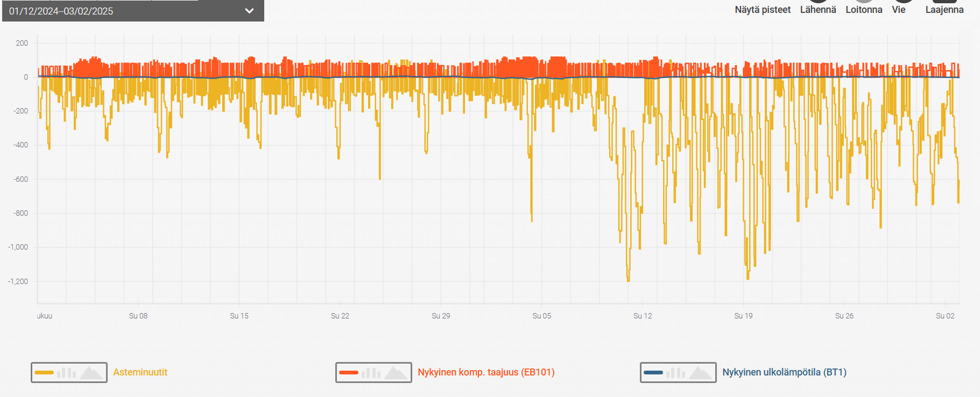The image size is (980, 397).
Task: Click Laajenna to expand the chart
Action: 944,10
